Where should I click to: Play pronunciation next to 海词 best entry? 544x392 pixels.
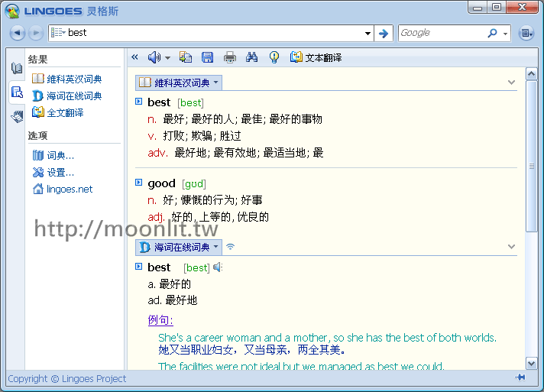tap(218, 267)
